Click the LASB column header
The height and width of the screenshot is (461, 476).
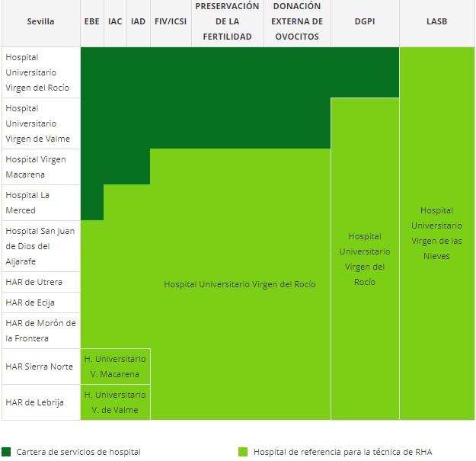point(436,22)
